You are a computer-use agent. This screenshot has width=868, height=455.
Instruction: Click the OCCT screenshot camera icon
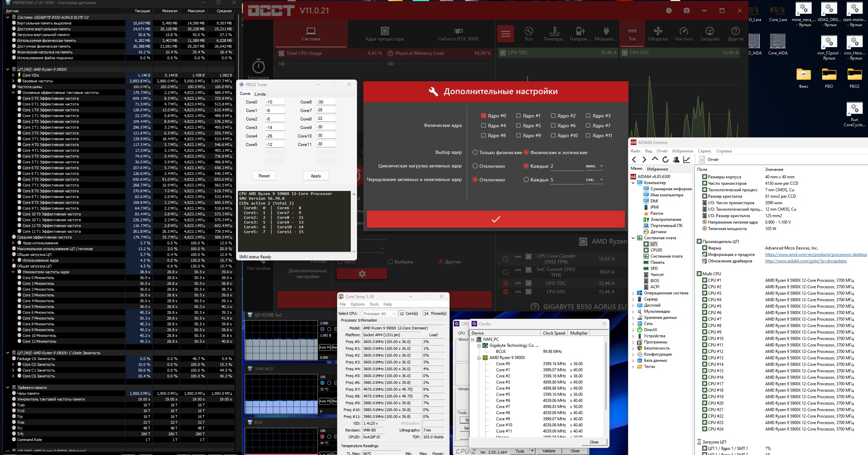[x=687, y=11]
